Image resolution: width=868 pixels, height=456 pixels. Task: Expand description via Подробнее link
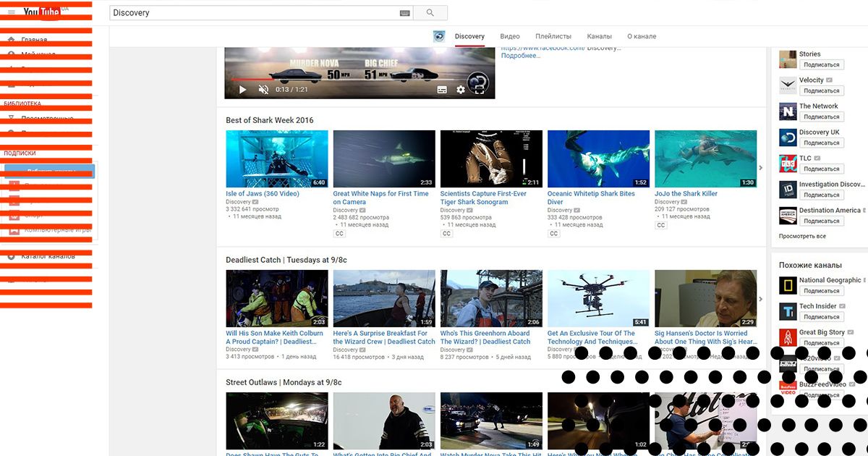521,56
